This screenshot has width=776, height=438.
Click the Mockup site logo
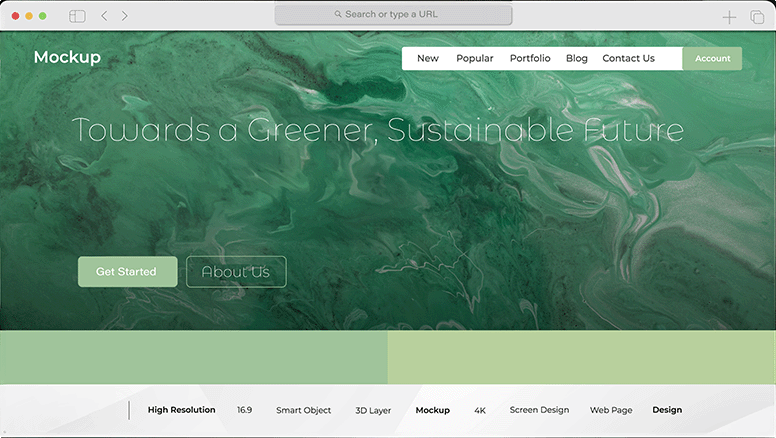pyautogui.click(x=67, y=57)
